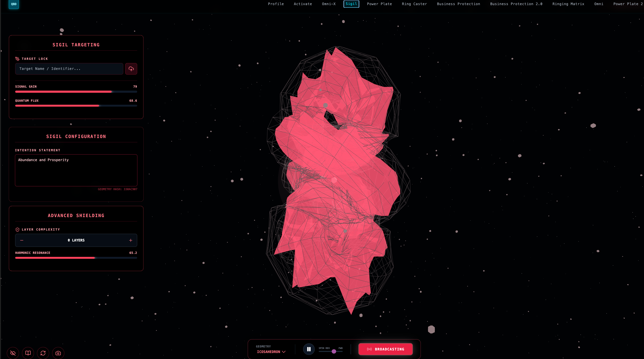This screenshot has width=644, height=359.
Task: Click the Ringing Matrix link
Action: (568, 4)
